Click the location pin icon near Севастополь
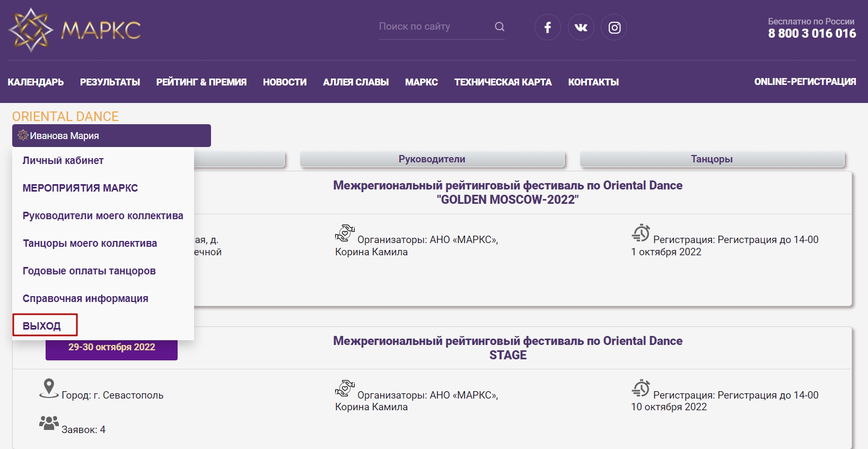This screenshot has height=449, width=868. pyautogui.click(x=49, y=388)
